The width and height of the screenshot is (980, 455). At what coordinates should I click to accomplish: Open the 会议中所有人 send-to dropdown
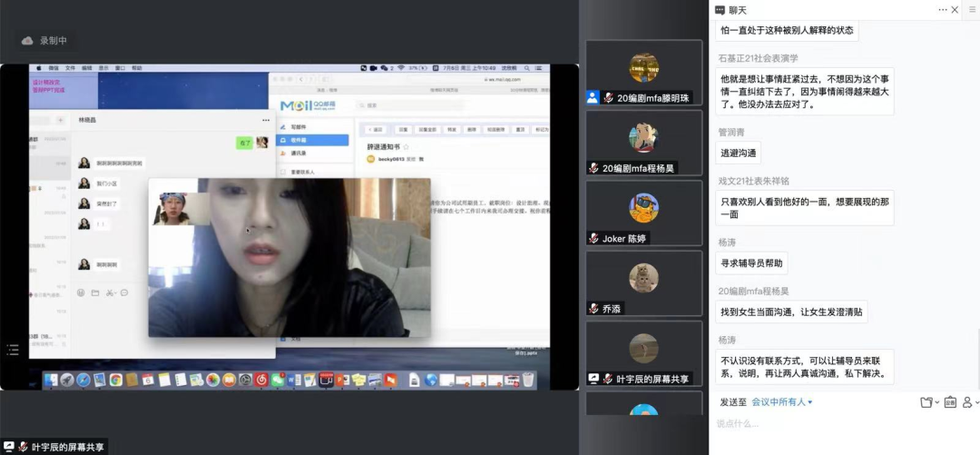pyautogui.click(x=782, y=401)
